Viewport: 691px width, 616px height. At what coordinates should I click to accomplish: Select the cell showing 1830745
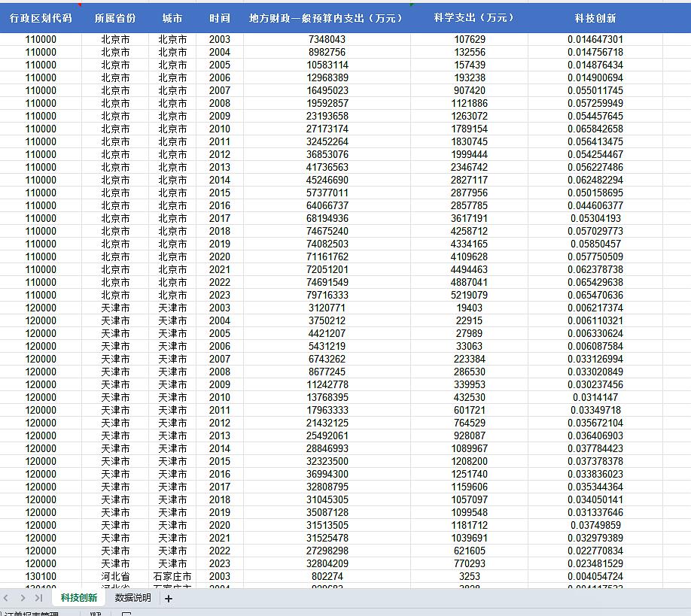[470, 141]
